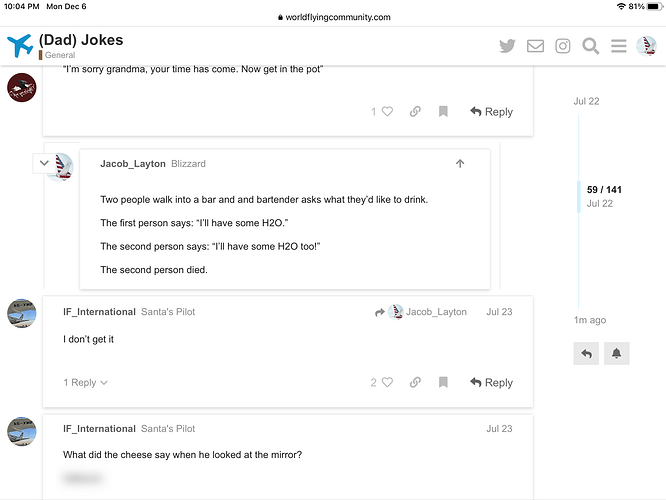666x500 pixels.
Task: Reveal blurred spoiler under cheese joke
Action: [x=83, y=478]
